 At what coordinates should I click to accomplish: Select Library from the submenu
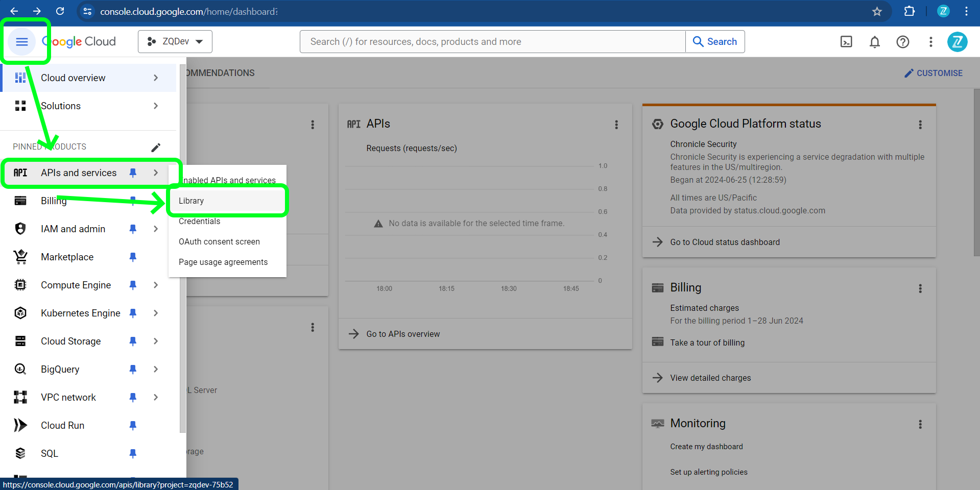pos(227,201)
